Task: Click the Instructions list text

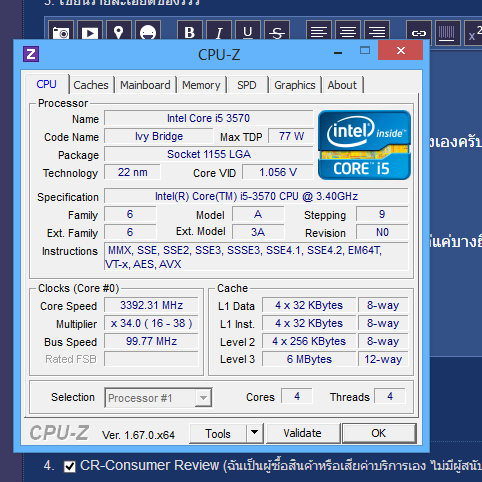Action: click(x=256, y=257)
